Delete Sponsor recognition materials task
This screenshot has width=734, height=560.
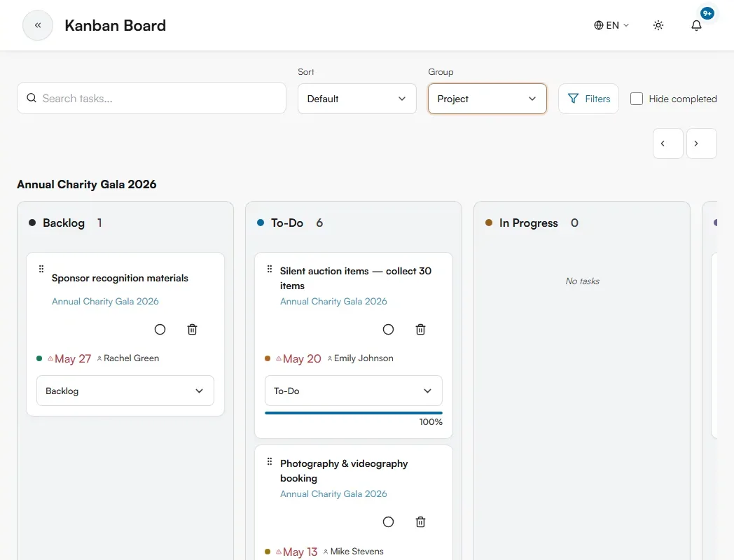pyautogui.click(x=192, y=330)
